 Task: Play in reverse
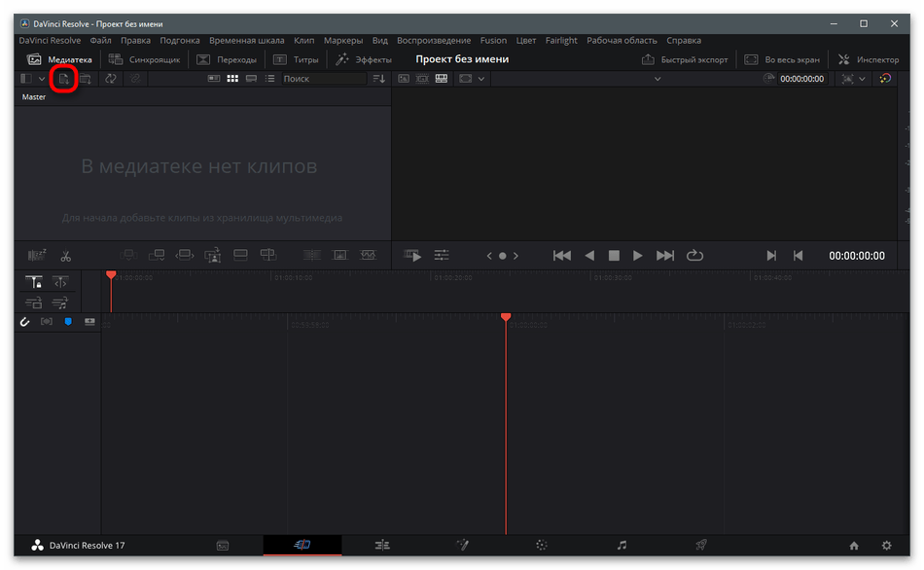(x=589, y=255)
